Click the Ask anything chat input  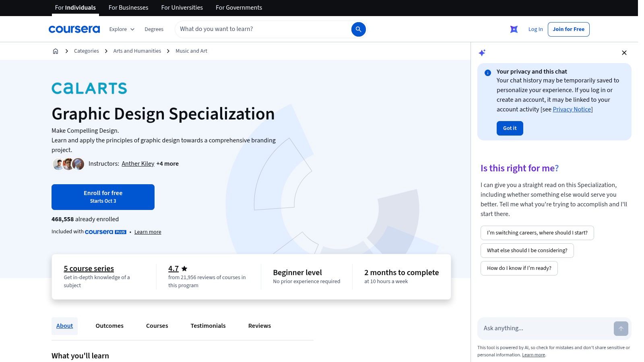(x=545, y=329)
